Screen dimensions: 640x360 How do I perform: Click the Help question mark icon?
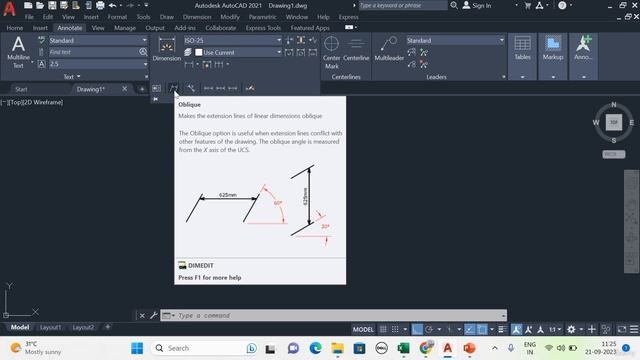(x=562, y=5)
